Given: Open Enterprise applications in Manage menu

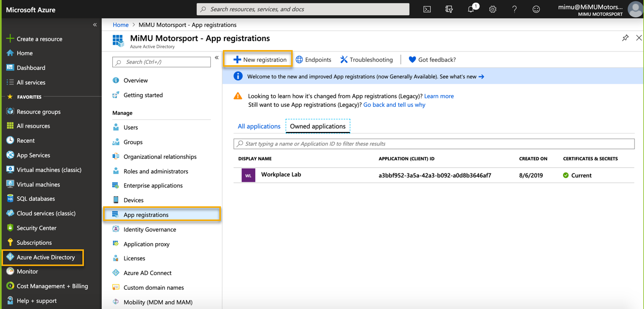Looking at the screenshot, I should pos(153,186).
